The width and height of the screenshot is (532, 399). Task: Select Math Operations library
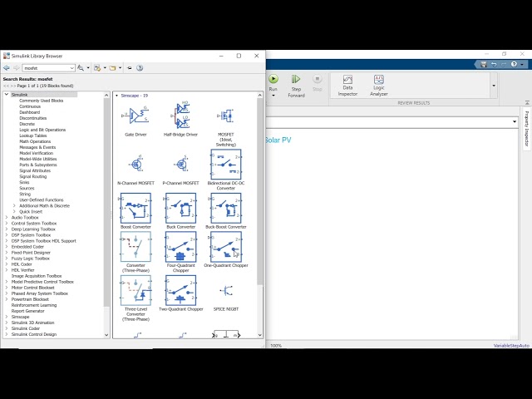click(35, 141)
